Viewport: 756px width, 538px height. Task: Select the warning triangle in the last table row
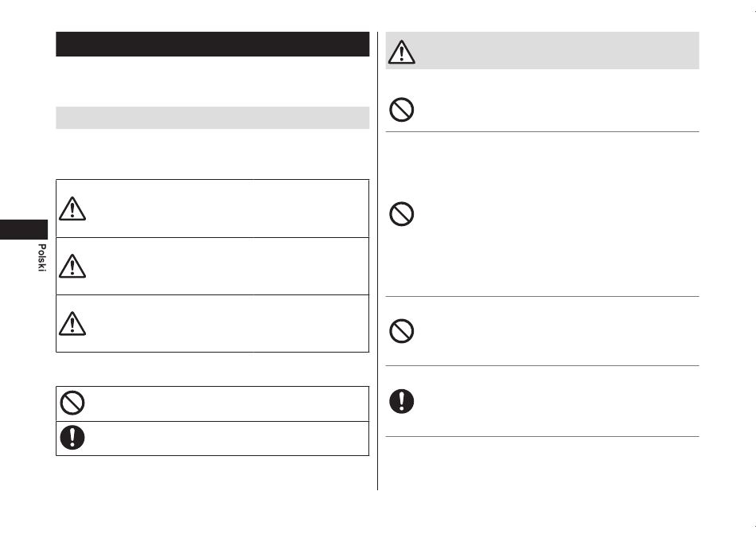[x=72, y=323]
